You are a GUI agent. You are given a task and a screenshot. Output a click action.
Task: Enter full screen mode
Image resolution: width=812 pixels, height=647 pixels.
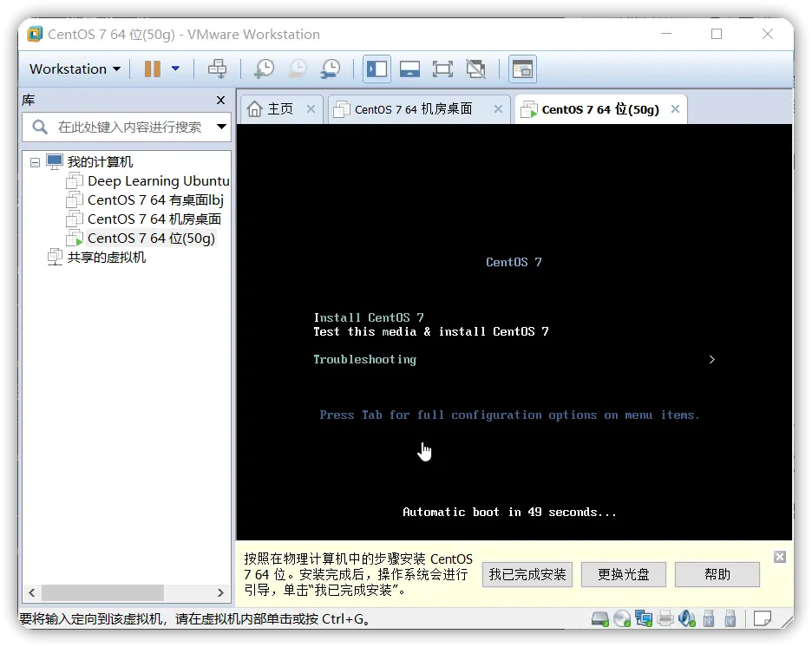(442, 69)
